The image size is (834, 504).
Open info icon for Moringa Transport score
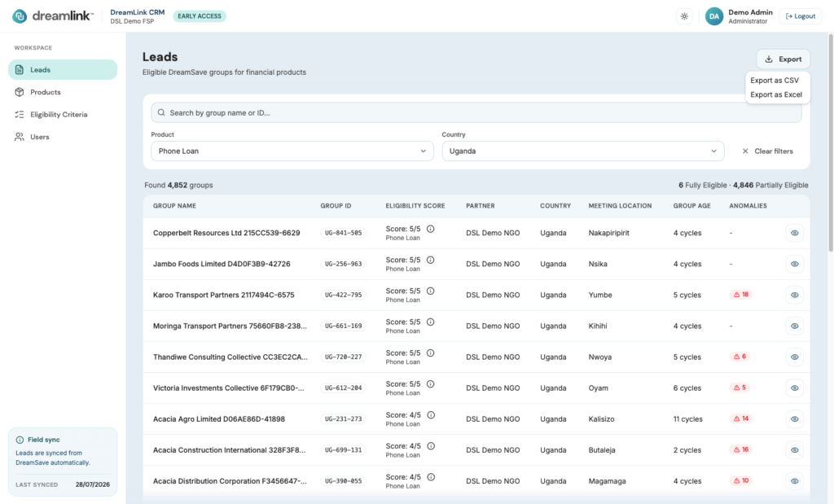coord(430,322)
